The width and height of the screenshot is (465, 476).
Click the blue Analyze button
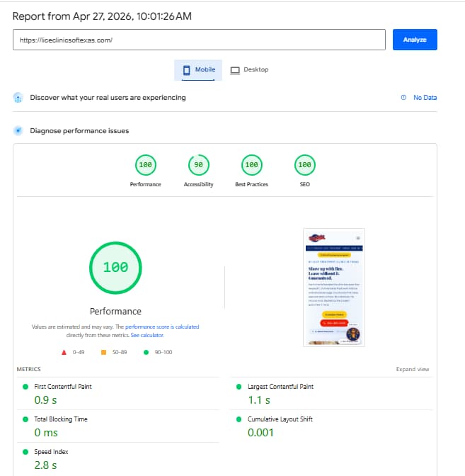pyautogui.click(x=415, y=40)
